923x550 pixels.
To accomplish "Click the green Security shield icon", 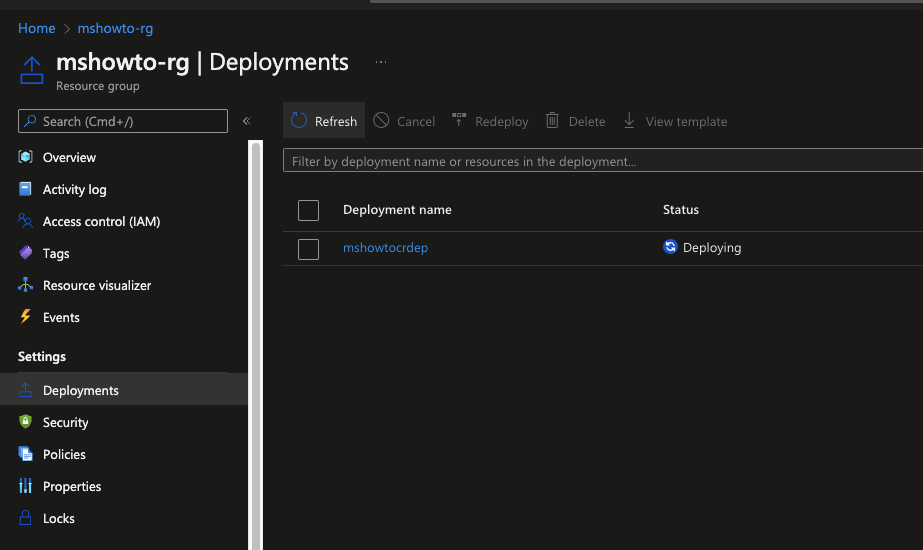I will pyautogui.click(x=25, y=422).
